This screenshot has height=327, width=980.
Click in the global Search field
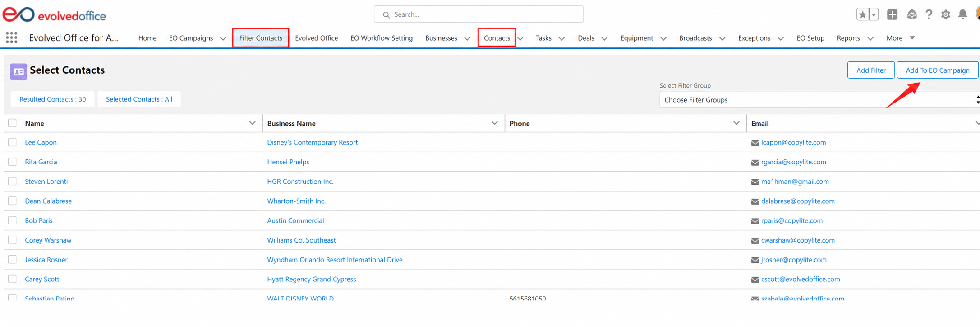coord(478,14)
